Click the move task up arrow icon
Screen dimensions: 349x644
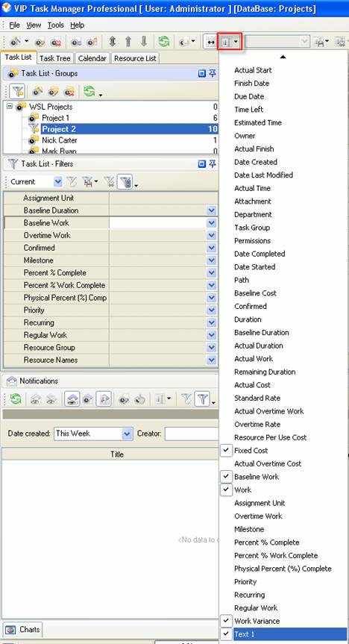(x=128, y=42)
